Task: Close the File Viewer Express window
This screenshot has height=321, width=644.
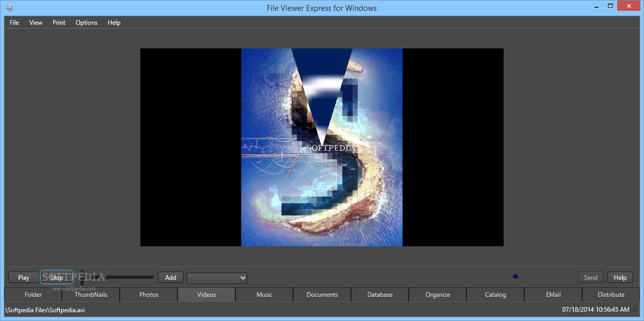Action: [629, 6]
